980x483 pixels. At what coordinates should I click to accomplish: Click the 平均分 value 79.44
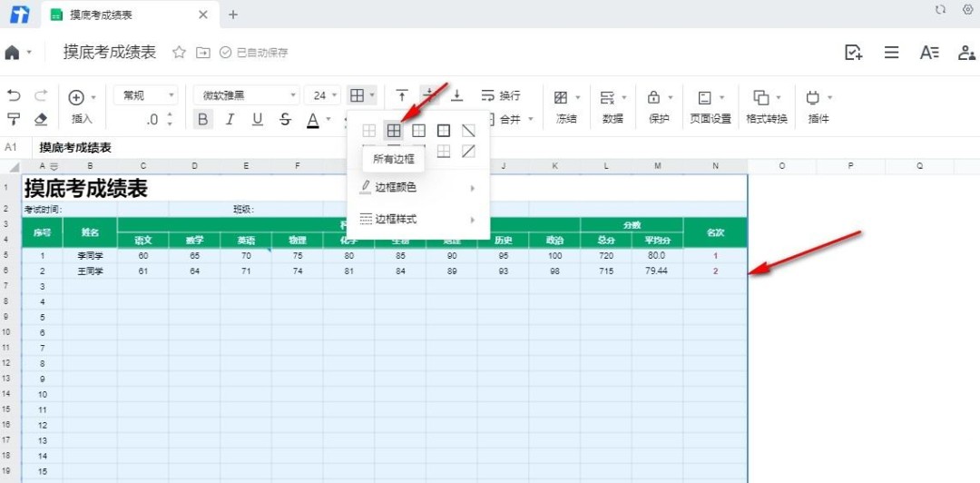tap(657, 271)
